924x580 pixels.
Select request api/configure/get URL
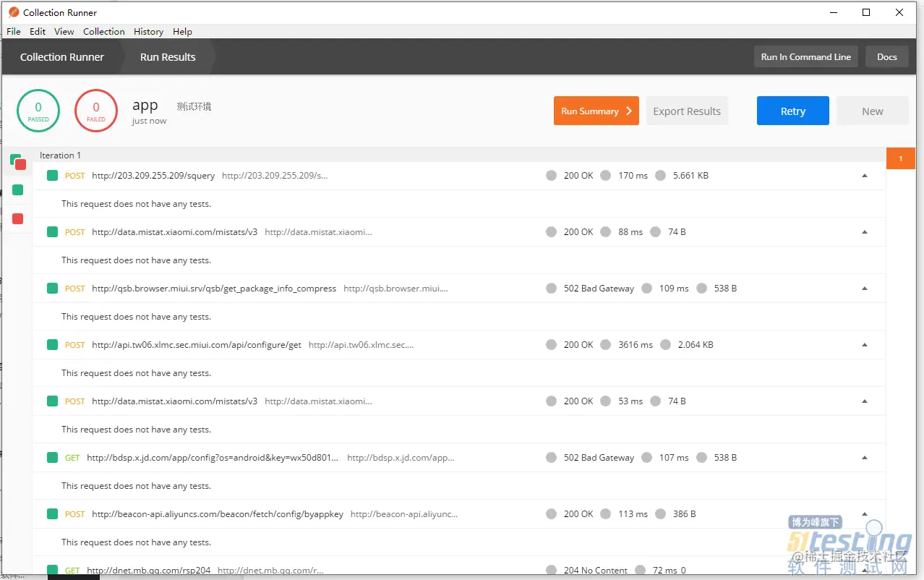pyautogui.click(x=197, y=345)
